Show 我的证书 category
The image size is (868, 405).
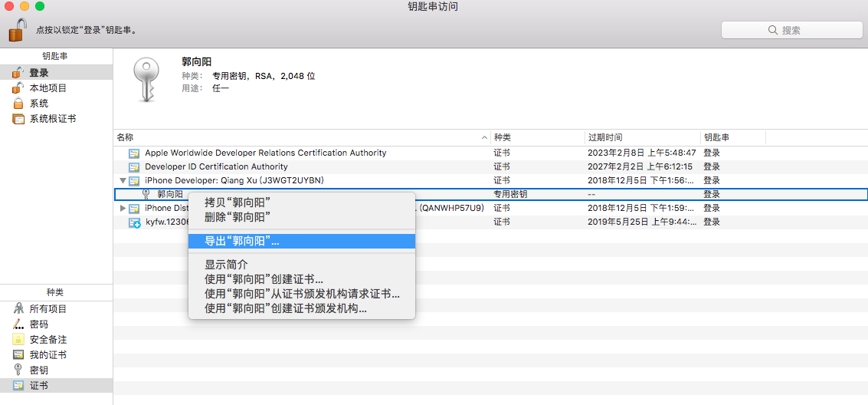click(x=57, y=354)
